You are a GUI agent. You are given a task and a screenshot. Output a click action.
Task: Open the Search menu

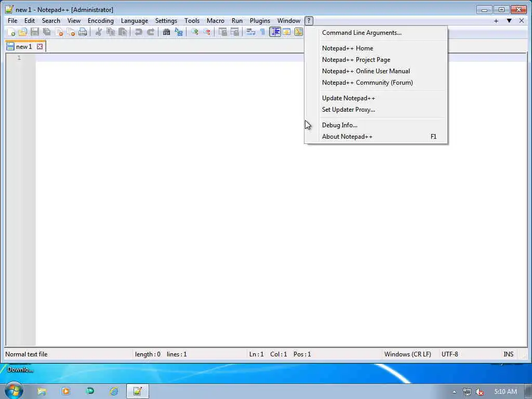pyautogui.click(x=51, y=21)
